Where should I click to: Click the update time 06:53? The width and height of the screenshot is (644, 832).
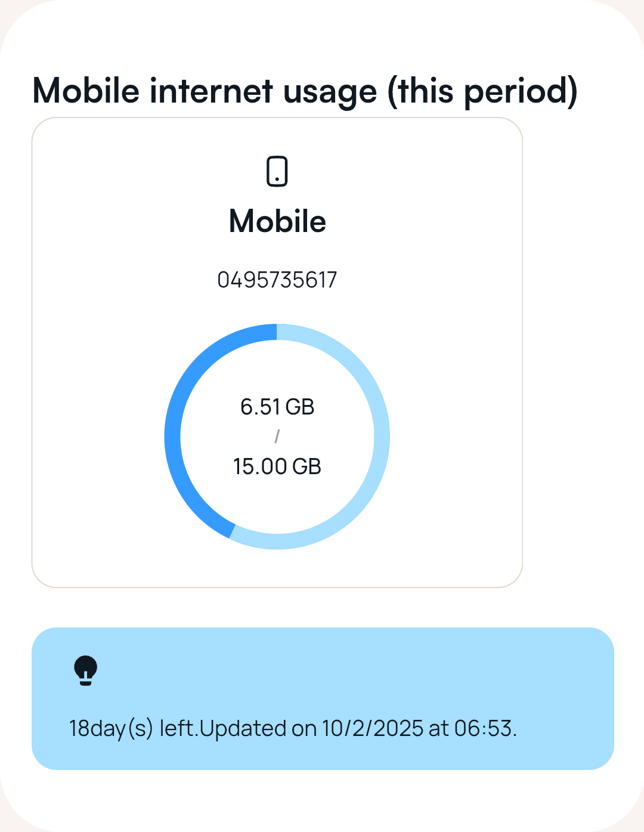point(484,728)
